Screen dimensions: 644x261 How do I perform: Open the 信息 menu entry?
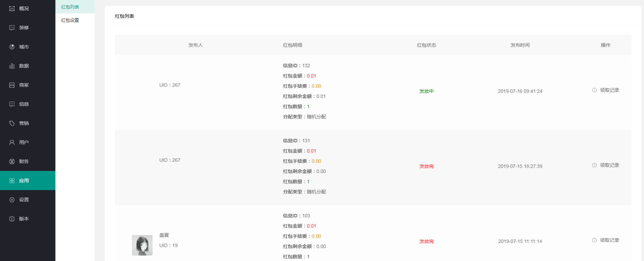click(28, 104)
